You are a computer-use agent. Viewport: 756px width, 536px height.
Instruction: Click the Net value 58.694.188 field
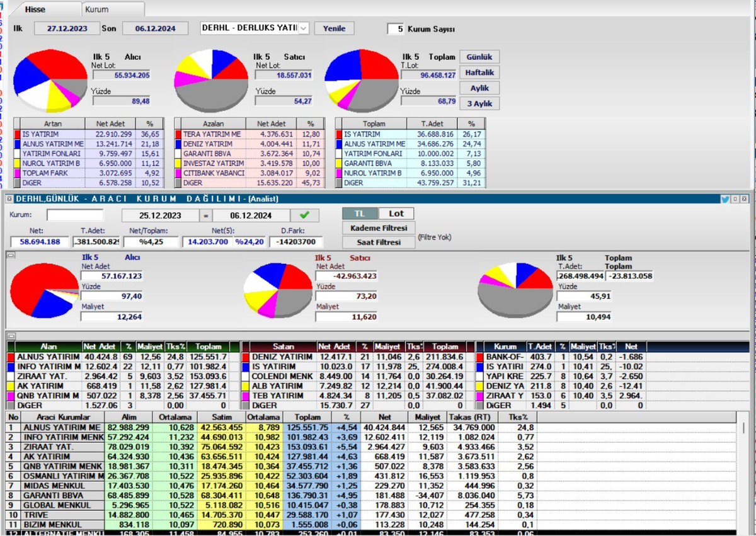point(40,242)
